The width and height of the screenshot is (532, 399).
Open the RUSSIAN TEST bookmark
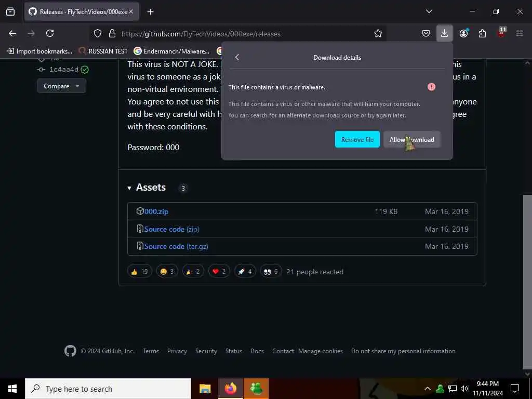[x=103, y=51]
